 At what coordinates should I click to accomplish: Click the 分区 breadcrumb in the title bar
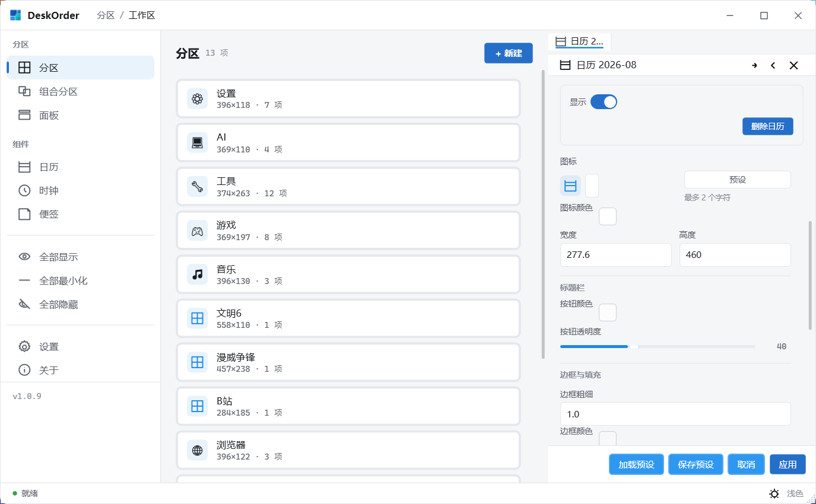coord(106,15)
